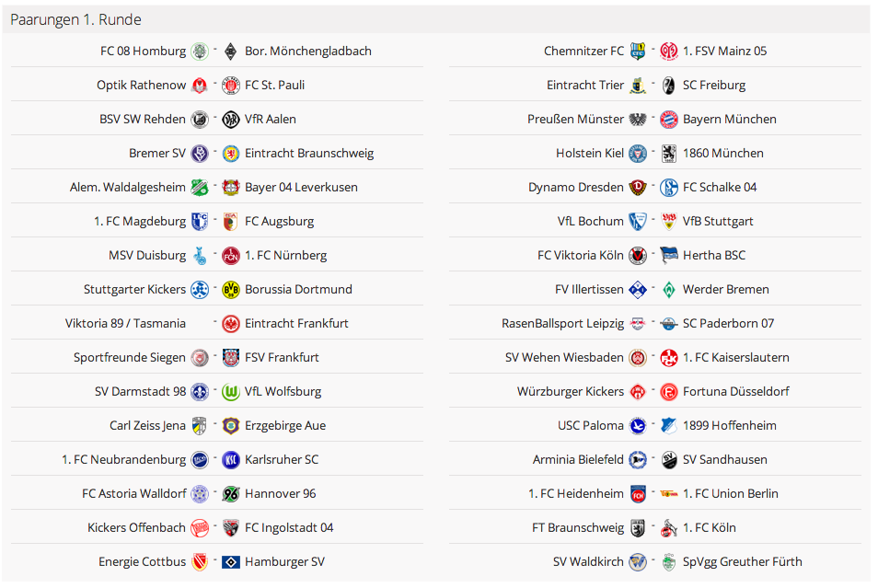
Task: Click the Hannover 96 crest icon
Action: [x=231, y=493]
